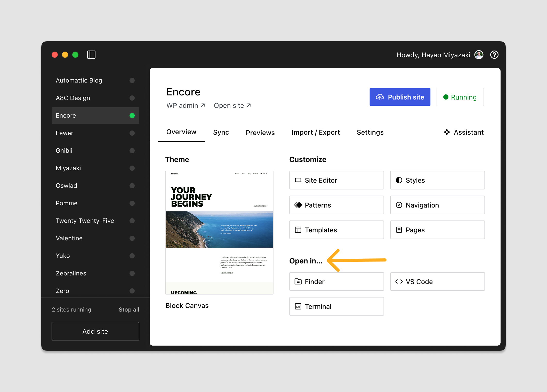
Task: Publish the Encore site
Action: click(x=400, y=97)
